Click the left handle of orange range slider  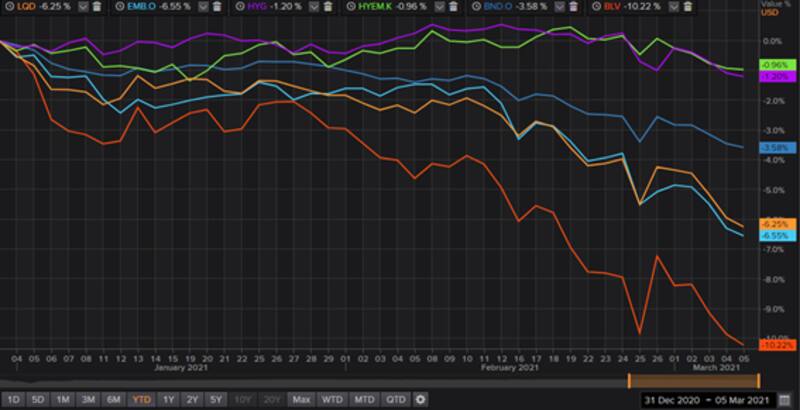click(629, 380)
